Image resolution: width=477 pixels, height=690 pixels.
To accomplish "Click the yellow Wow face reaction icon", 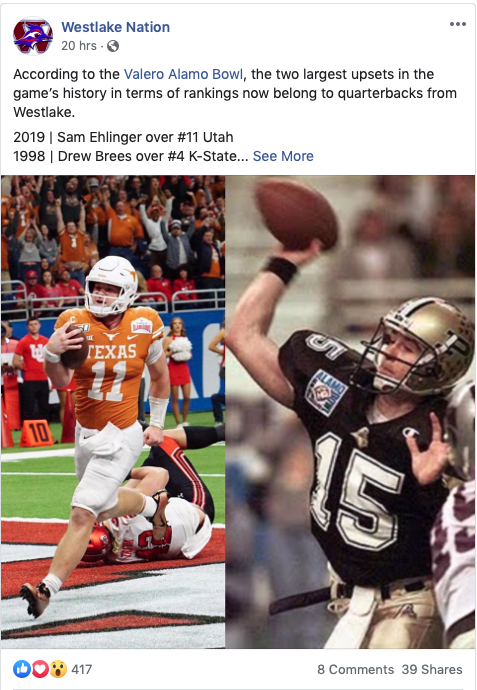I will [x=58, y=669].
